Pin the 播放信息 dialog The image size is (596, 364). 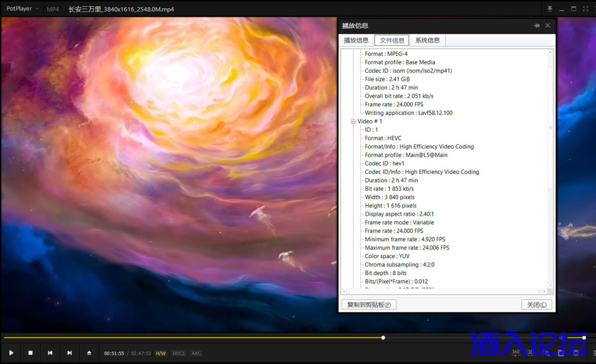click(537, 26)
